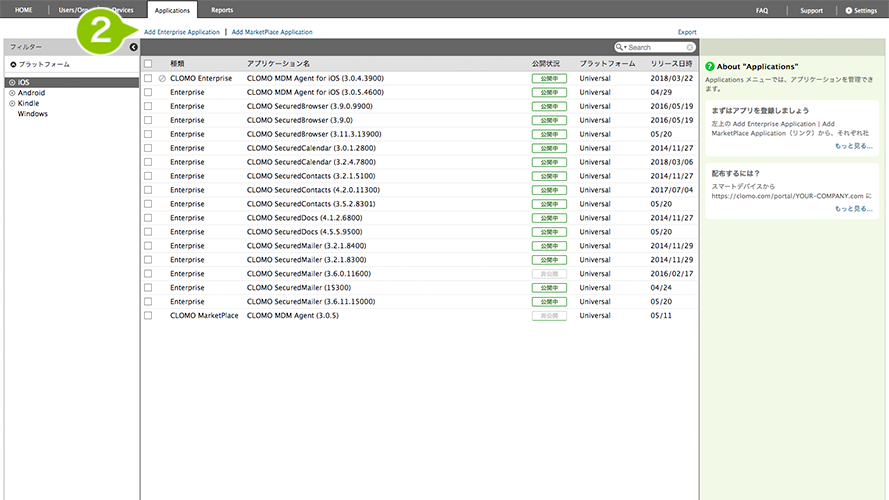Expand the Android platform node
The width and height of the screenshot is (889, 500).
point(12,93)
